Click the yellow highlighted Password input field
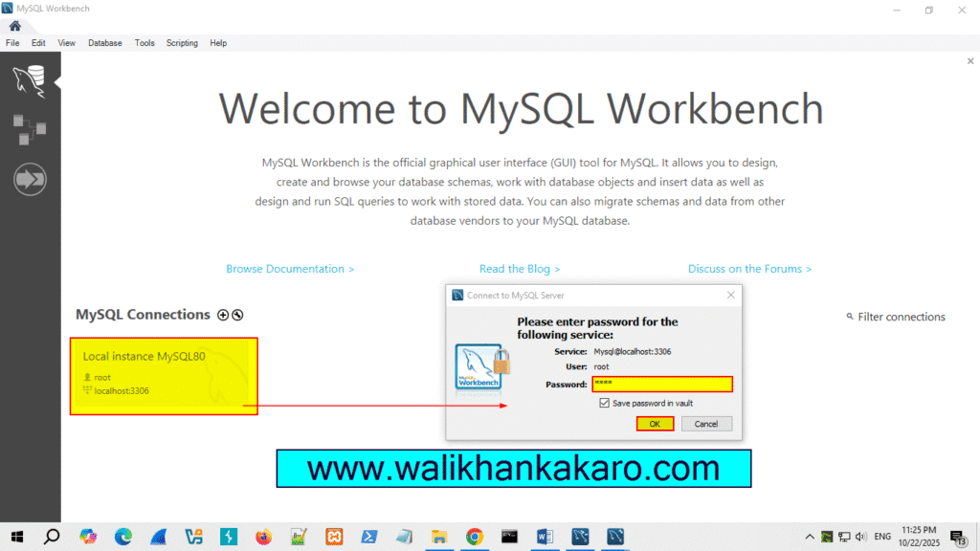Viewport: 980px width, 551px height. (662, 384)
